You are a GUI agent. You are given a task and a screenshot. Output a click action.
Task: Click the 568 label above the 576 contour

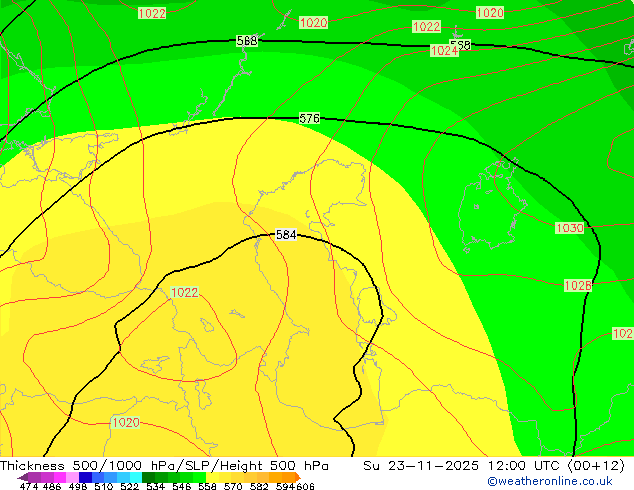247,40
